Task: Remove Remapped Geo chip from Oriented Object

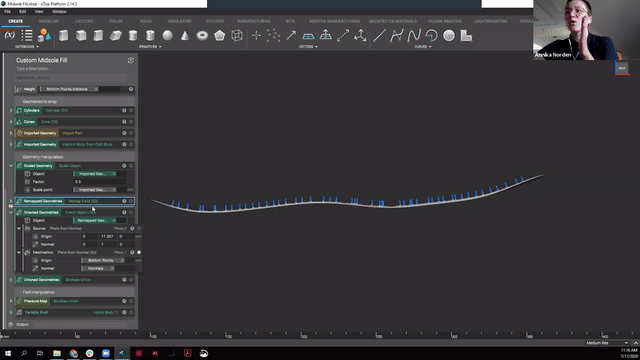Action: click(114, 220)
